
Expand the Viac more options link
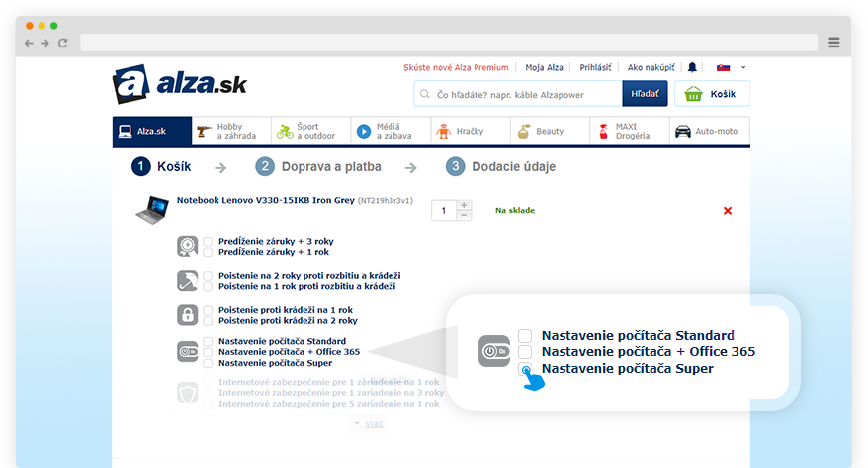[368, 423]
